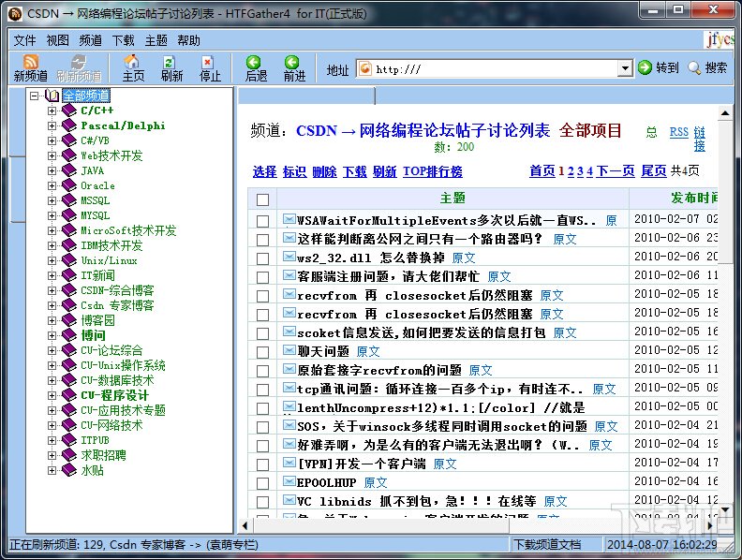Select the JAVA channel book icon
Screen dimensions: 742x560
[x=69, y=170]
